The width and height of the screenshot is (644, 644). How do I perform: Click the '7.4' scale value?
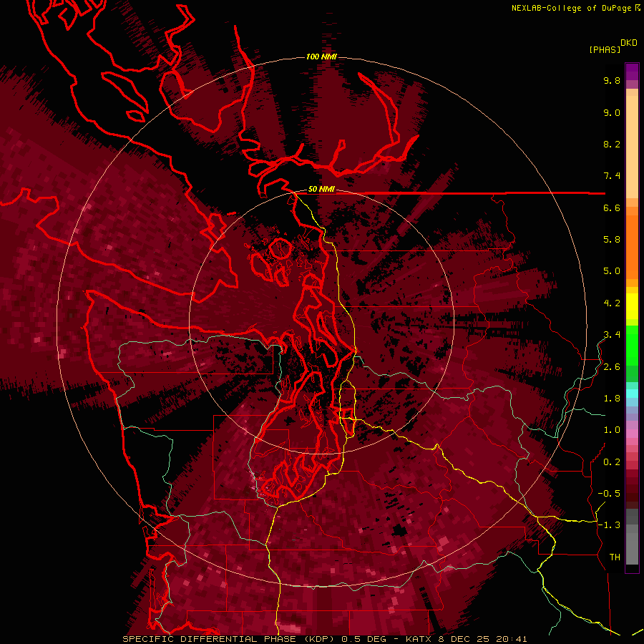point(612,176)
